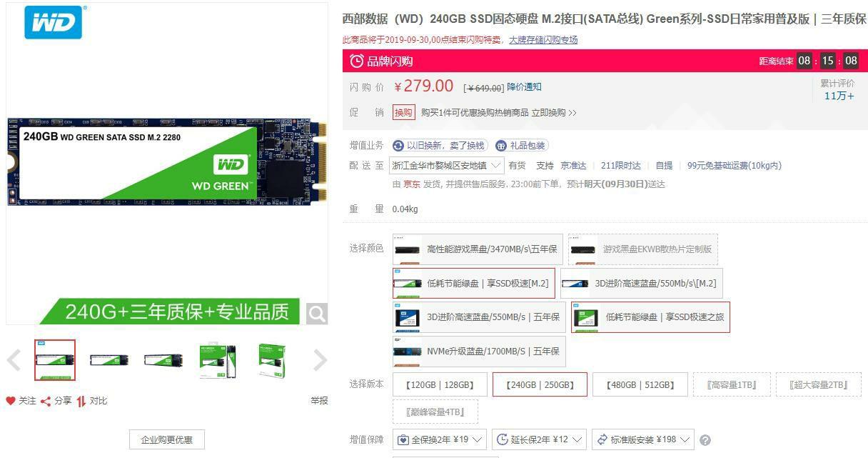Select the NVMe升级蓝盘 1700MB/s option

pos(478,351)
